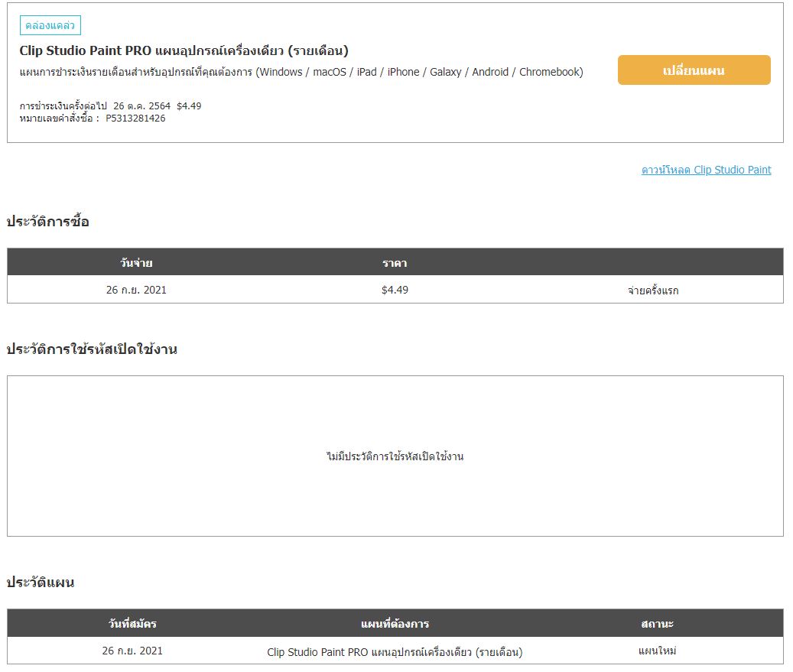
Task: Click the สถานะ column header
Action: click(657, 624)
